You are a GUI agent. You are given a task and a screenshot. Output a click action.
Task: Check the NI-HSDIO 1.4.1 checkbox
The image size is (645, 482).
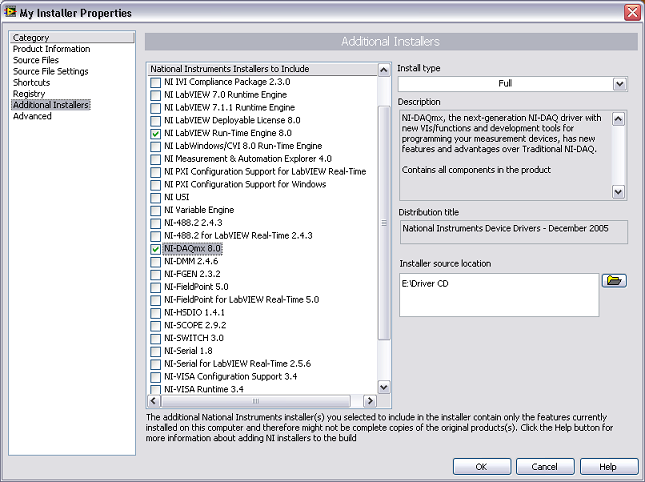(x=155, y=313)
